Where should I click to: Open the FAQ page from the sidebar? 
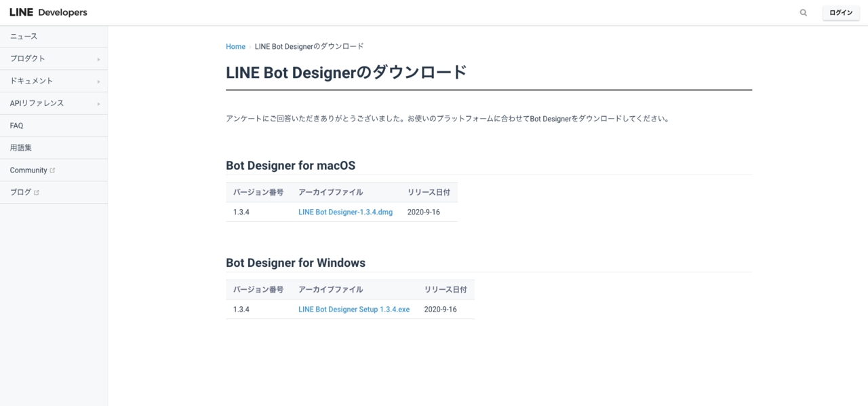point(16,125)
